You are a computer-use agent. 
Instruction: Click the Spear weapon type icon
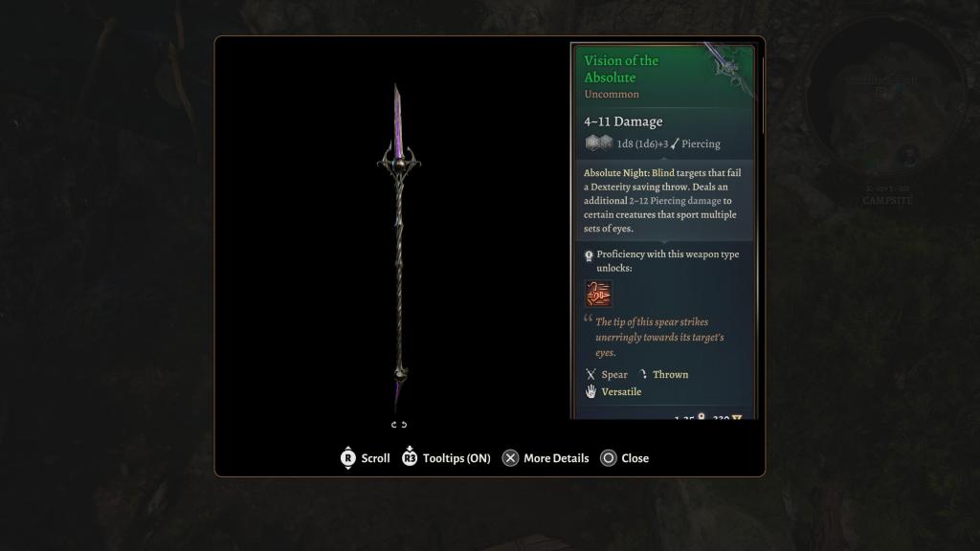click(x=590, y=374)
